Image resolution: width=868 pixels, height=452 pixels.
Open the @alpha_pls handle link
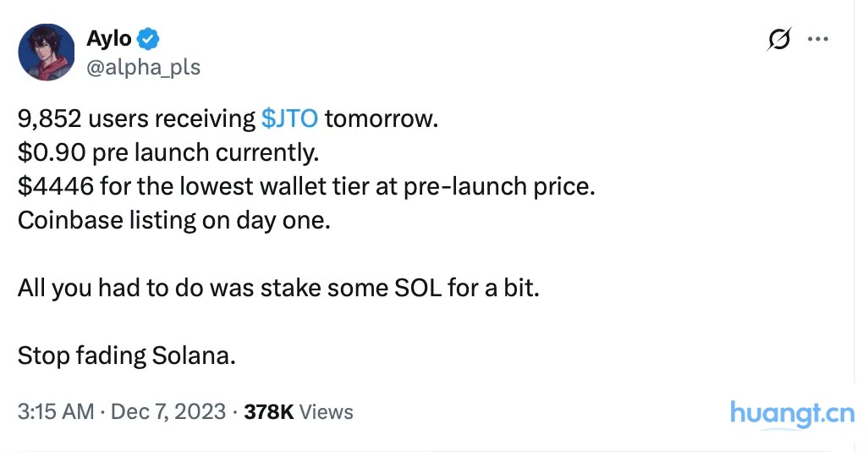click(x=143, y=67)
